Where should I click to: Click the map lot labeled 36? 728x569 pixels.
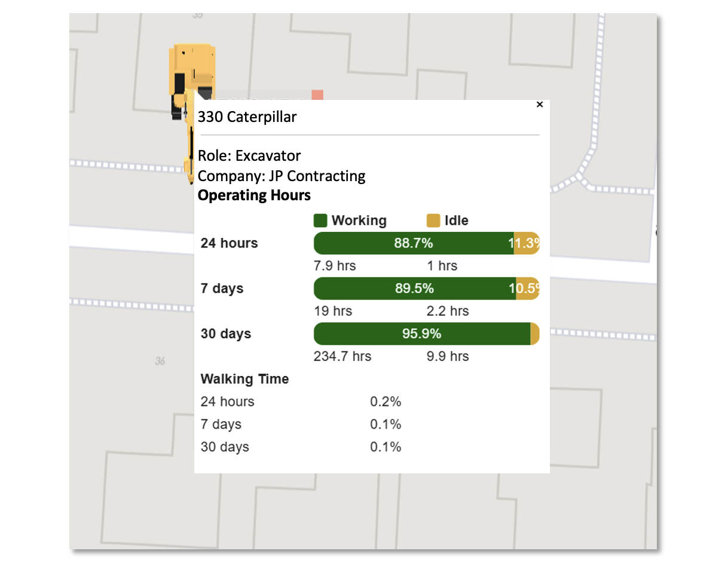pyautogui.click(x=160, y=361)
